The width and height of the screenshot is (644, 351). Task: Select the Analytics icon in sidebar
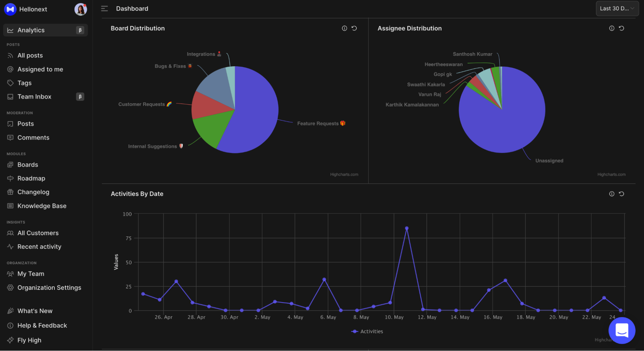coord(10,30)
